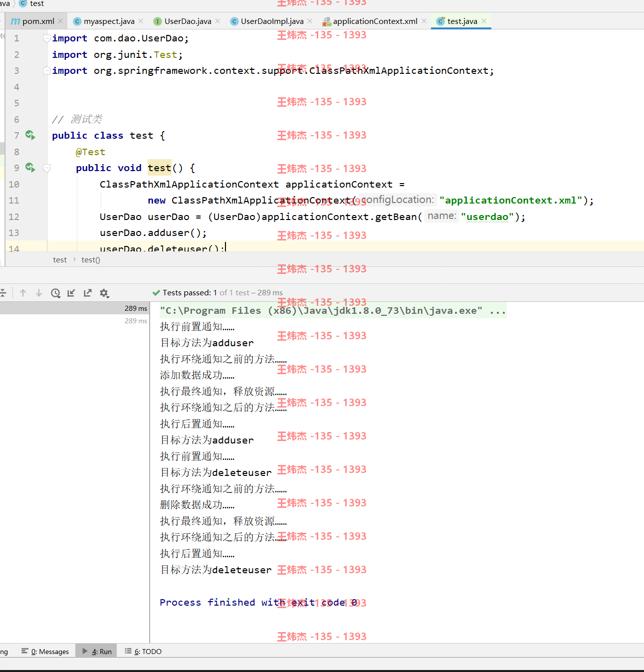Click import test results icon
Image resolution: width=644 pixels, height=672 pixels.
pyautogui.click(x=71, y=293)
